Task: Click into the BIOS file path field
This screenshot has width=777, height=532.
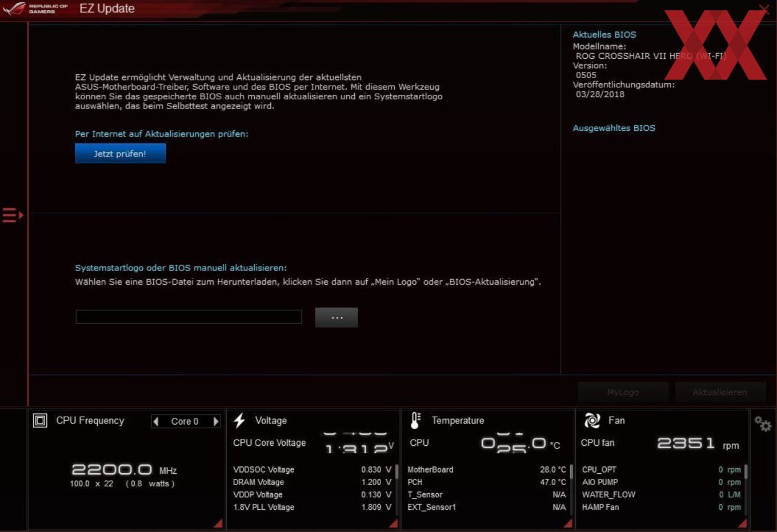Action: pyautogui.click(x=189, y=317)
